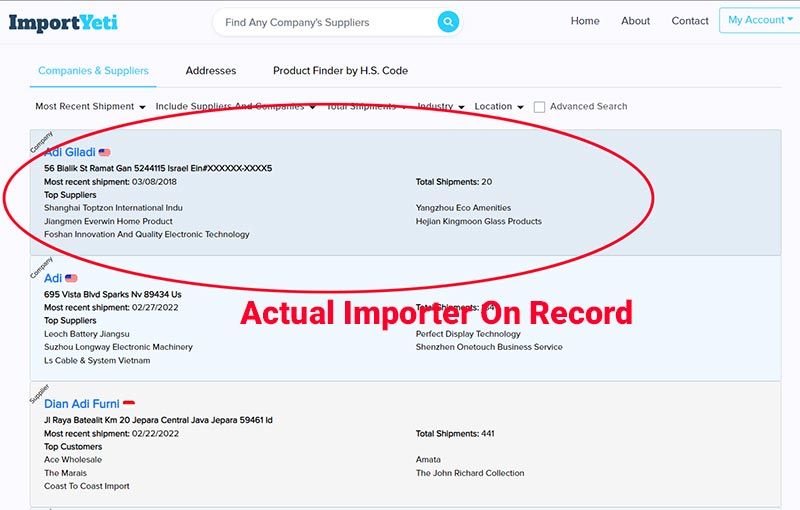Click the ImportYeti logo
The height and width of the screenshot is (510, 800).
click(x=63, y=22)
